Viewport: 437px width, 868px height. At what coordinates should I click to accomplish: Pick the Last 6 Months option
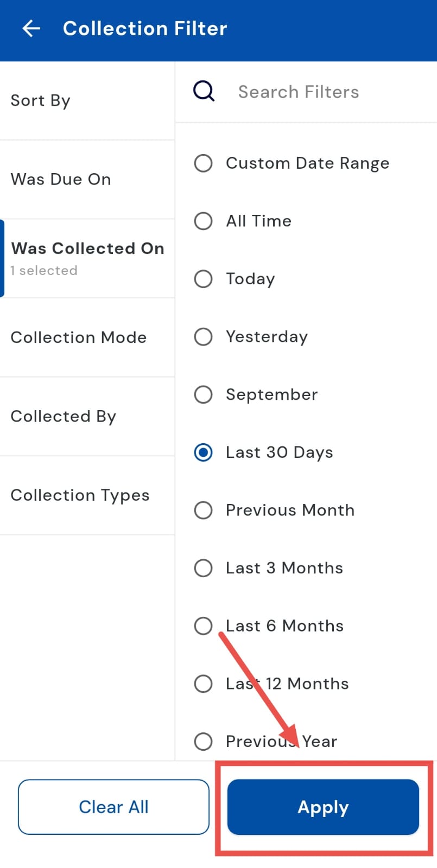click(x=204, y=626)
